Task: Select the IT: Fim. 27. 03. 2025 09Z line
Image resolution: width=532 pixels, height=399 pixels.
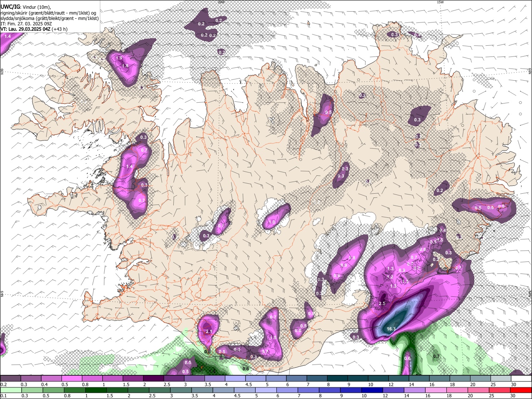Action: (x=26, y=24)
